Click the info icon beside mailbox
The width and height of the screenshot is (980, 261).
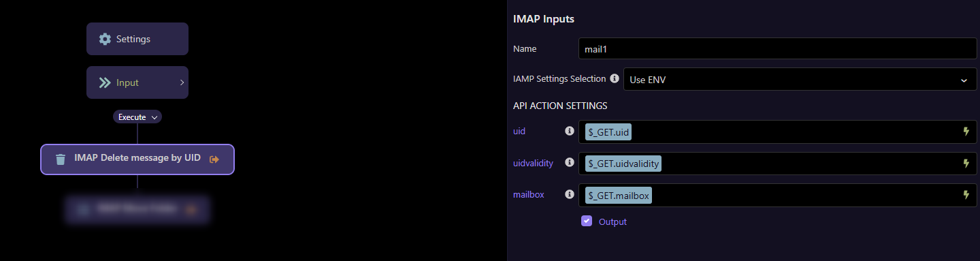click(x=570, y=194)
